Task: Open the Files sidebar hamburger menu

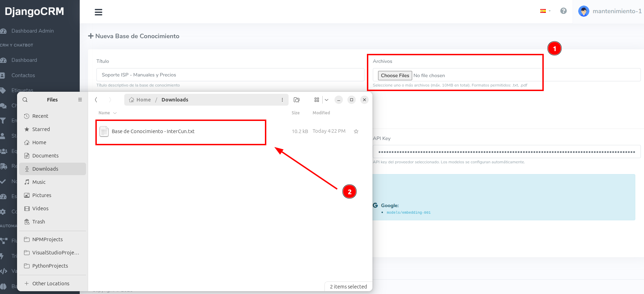Action: tap(80, 100)
